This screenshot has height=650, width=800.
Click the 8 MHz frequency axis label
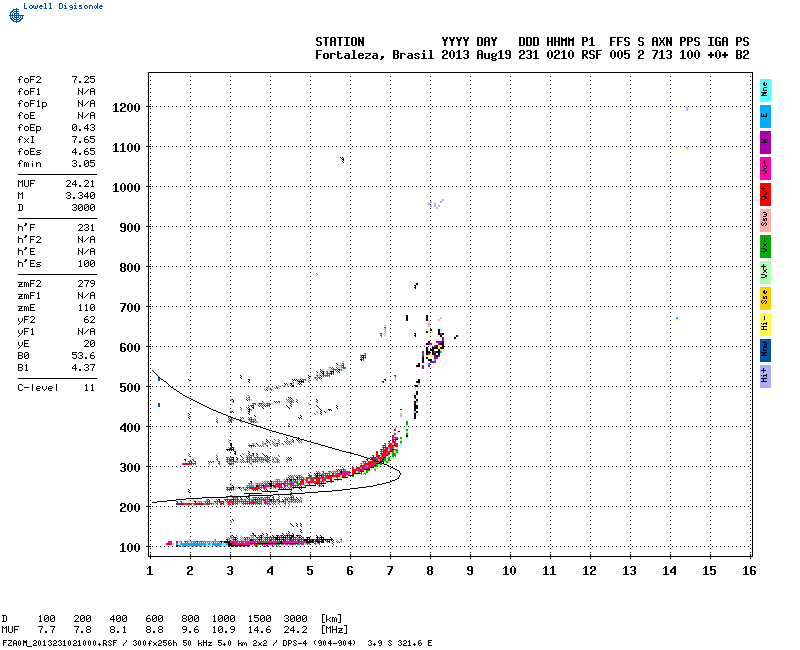[430, 571]
